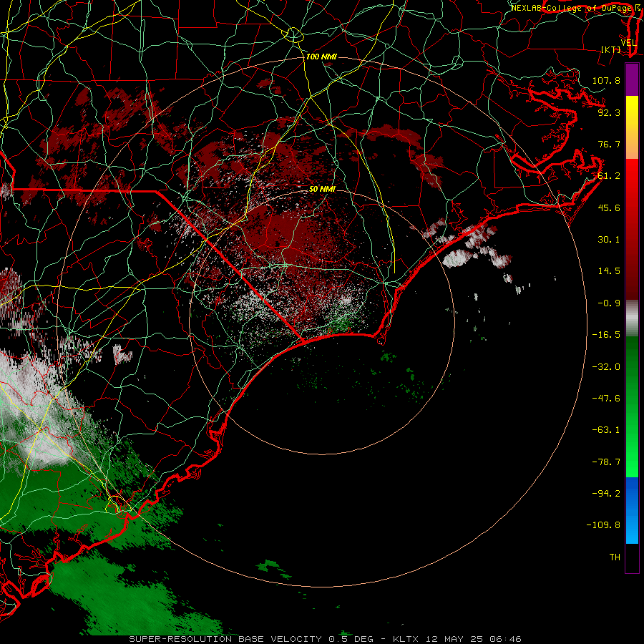644x644 pixels.
Task: Pick the purple segment of the color bar
Action: pyautogui.click(x=632, y=79)
